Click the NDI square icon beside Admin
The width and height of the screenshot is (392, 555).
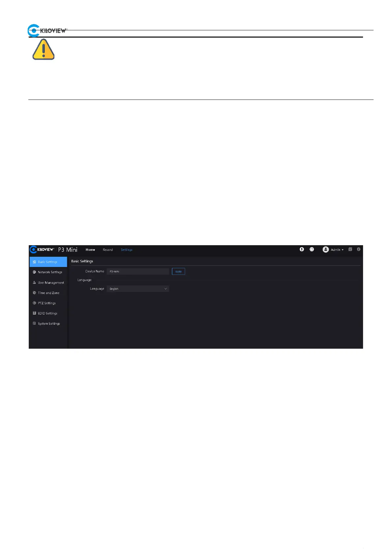coord(350,249)
